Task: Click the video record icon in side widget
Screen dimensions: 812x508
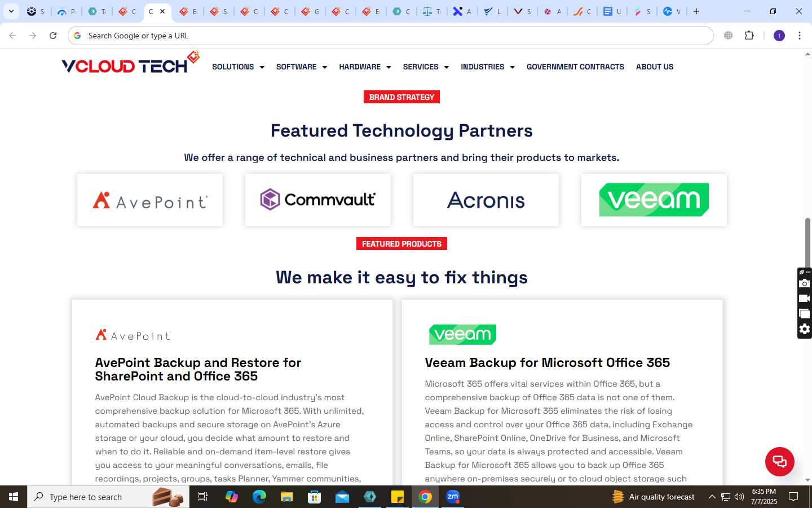Action: 805,299
